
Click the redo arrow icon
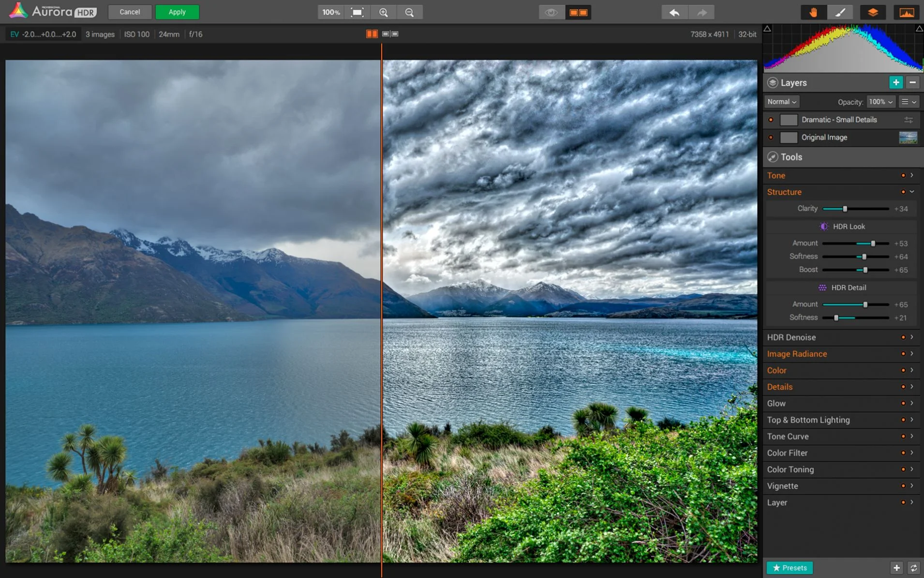click(x=701, y=12)
